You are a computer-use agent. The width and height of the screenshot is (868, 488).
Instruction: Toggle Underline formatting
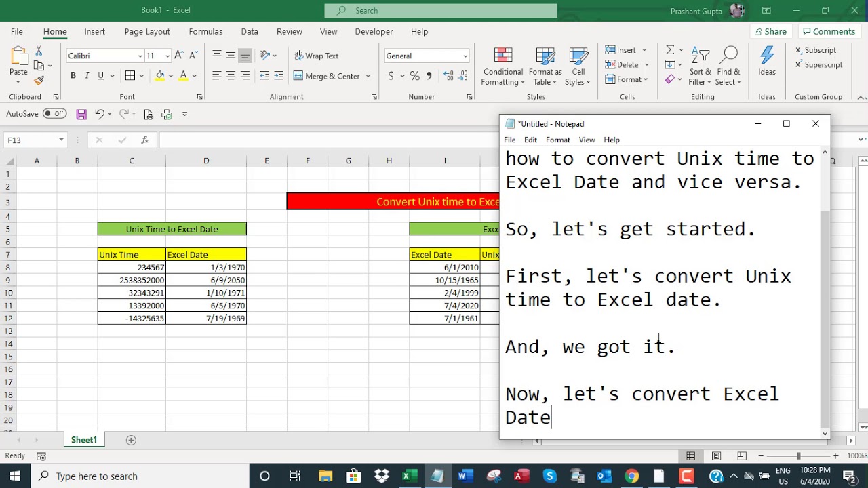(x=100, y=75)
